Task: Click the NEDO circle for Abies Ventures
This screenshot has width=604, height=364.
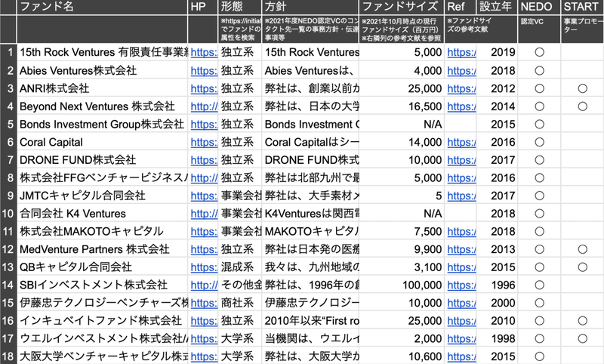Action: [x=539, y=70]
